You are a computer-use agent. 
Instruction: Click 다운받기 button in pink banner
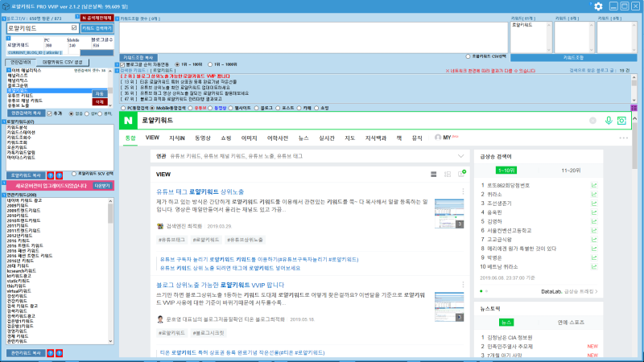(x=102, y=186)
